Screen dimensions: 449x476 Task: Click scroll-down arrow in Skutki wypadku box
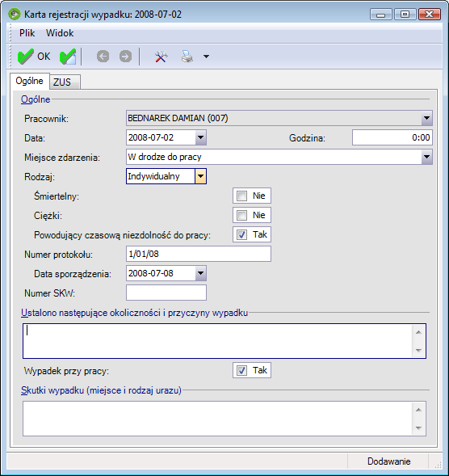418,428
